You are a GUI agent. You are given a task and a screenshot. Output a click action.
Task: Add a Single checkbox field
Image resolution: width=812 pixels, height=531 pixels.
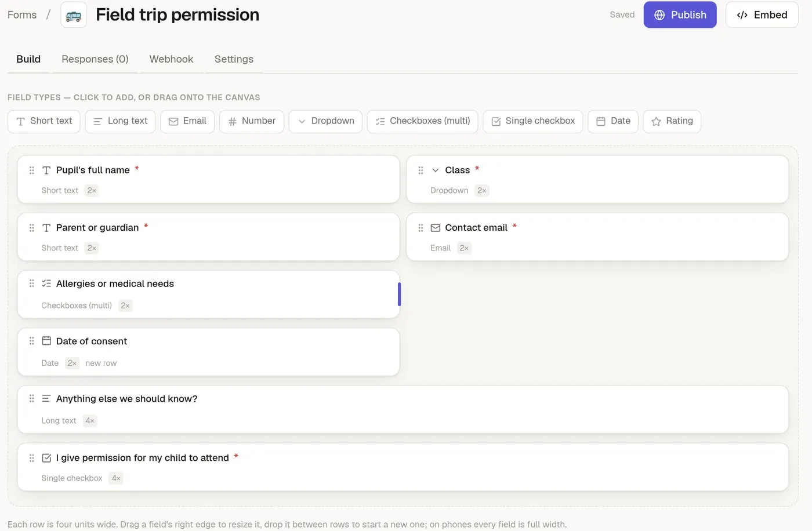click(533, 121)
